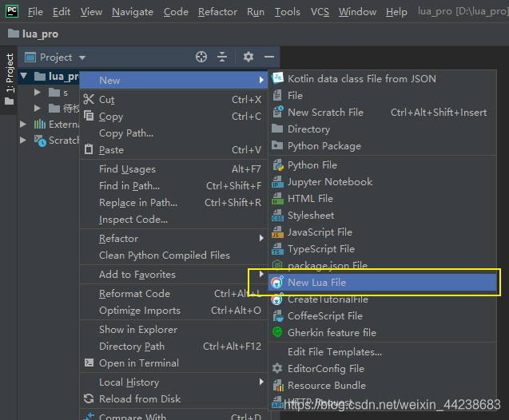Expand the 's' folder arrow
The image size is (509, 420).
tap(38, 93)
